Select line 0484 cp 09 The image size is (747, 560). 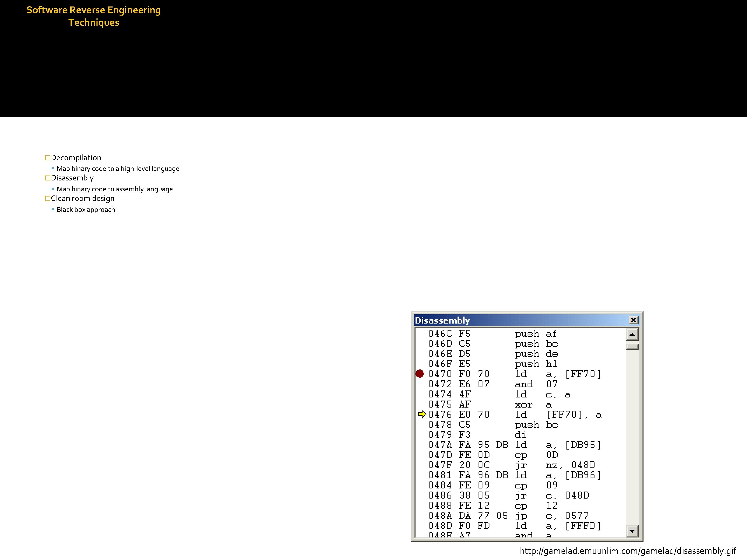click(493, 485)
